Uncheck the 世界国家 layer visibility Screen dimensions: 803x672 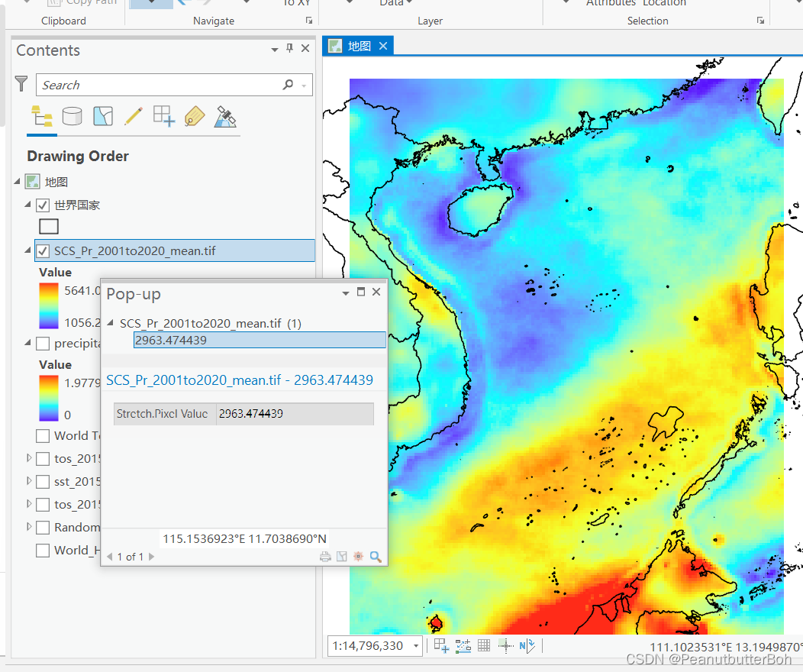click(x=43, y=205)
